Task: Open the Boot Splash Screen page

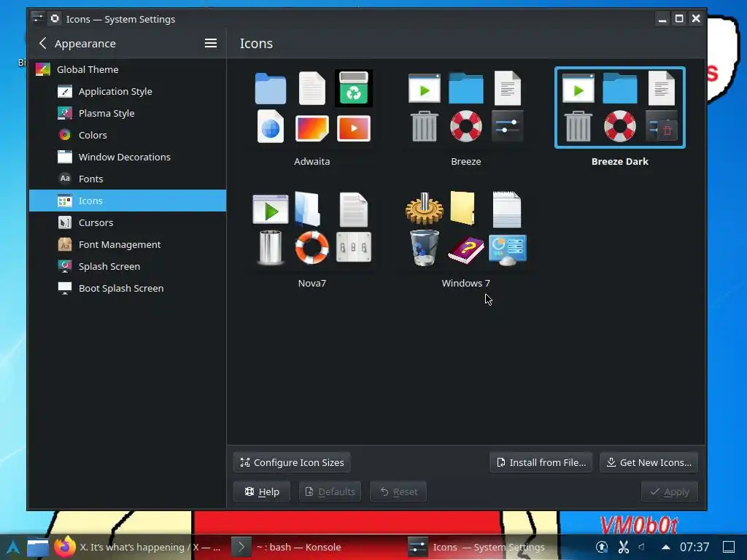Action: (128, 288)
